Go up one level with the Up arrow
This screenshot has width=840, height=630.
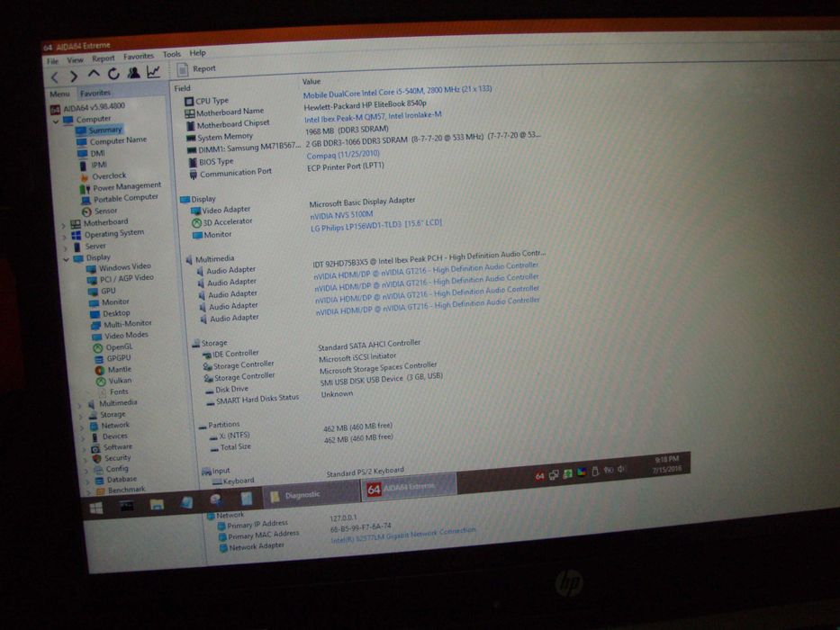tap(94, 74)
